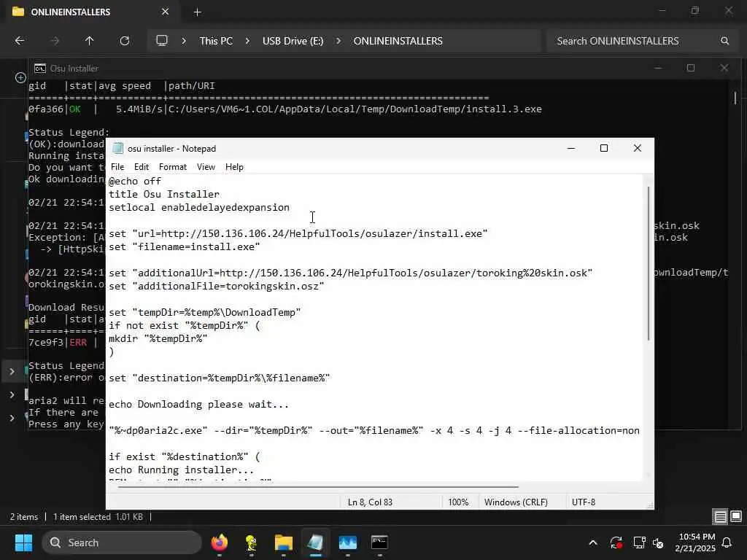Click 'Ln 8, Col 83' in status bar
The height and width of the screenshot is (560, 747).
pos(370,502)
